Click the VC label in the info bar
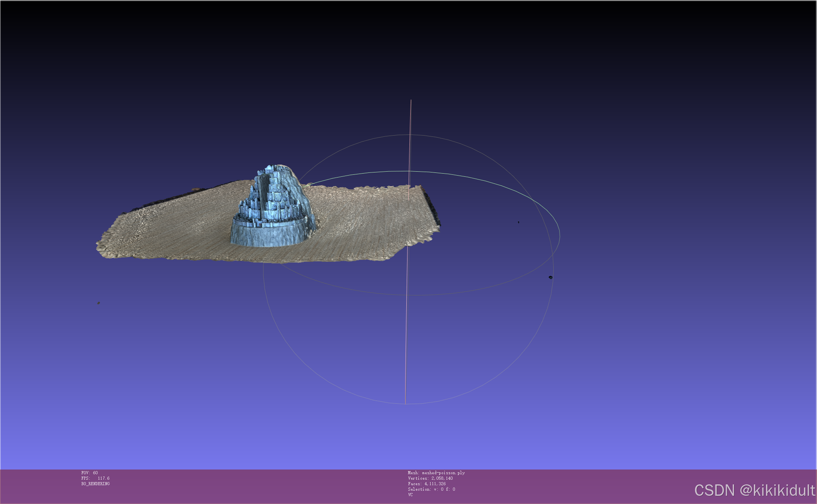The image size is (817, 504). (410, 495)
